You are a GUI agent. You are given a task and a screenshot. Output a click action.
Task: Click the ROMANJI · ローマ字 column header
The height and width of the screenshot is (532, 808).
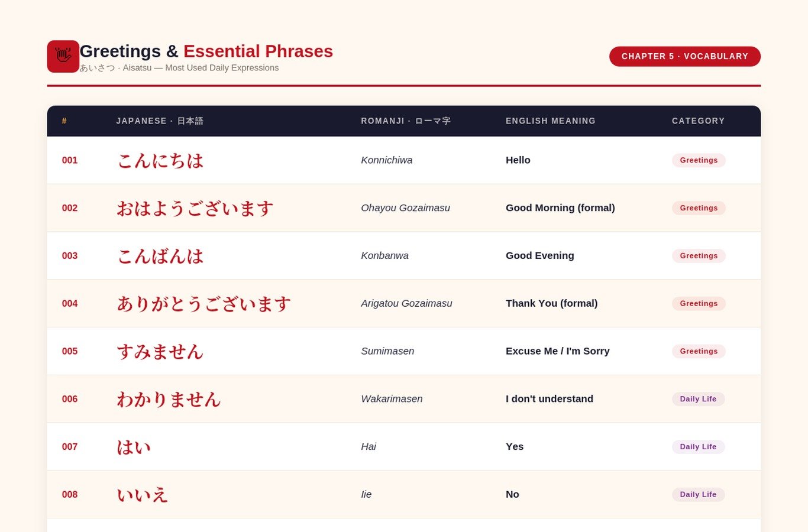click(x=406, y=121)
